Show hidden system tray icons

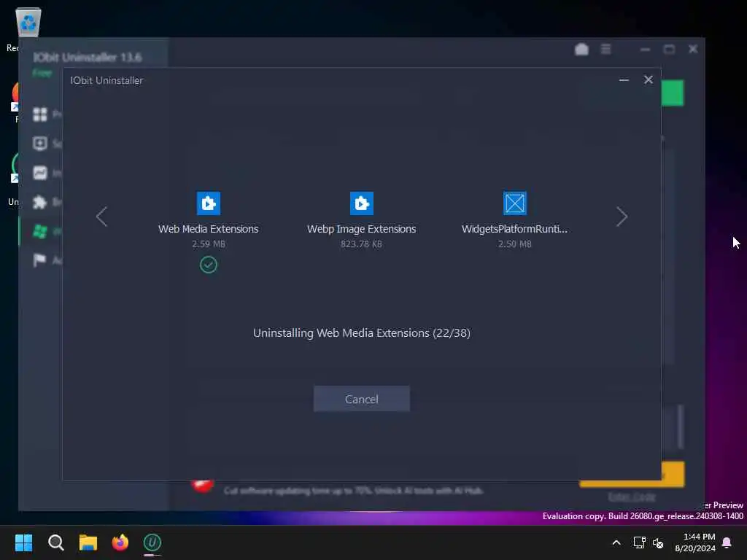616,542
